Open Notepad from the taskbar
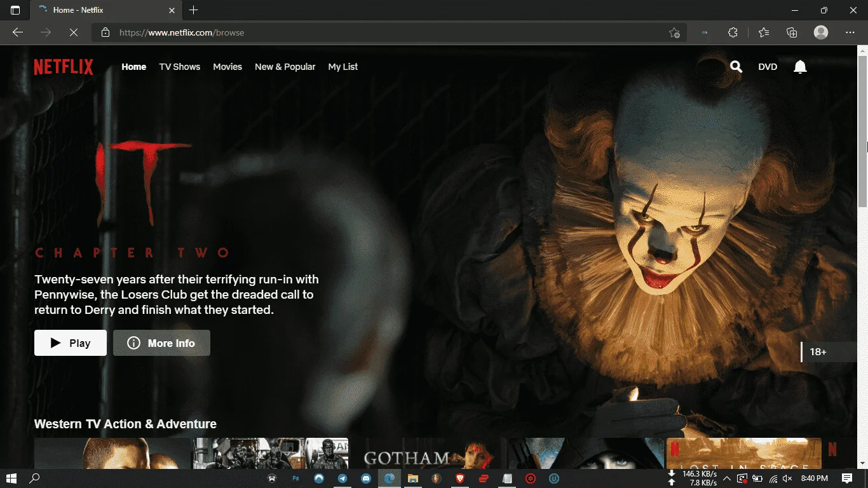 coord(507,478)
